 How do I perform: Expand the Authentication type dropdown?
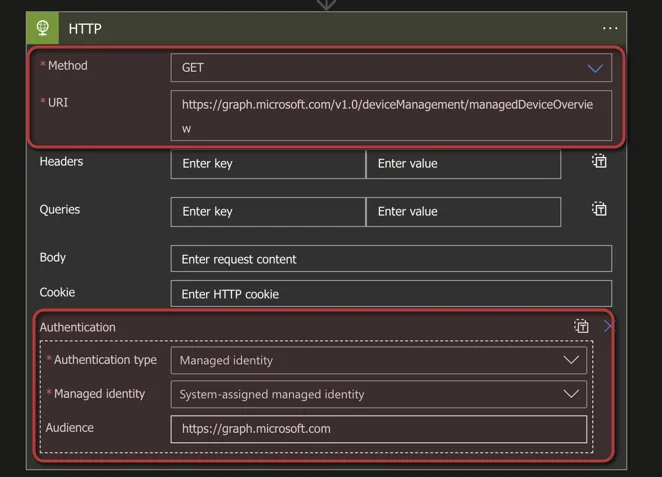point(379,360)
